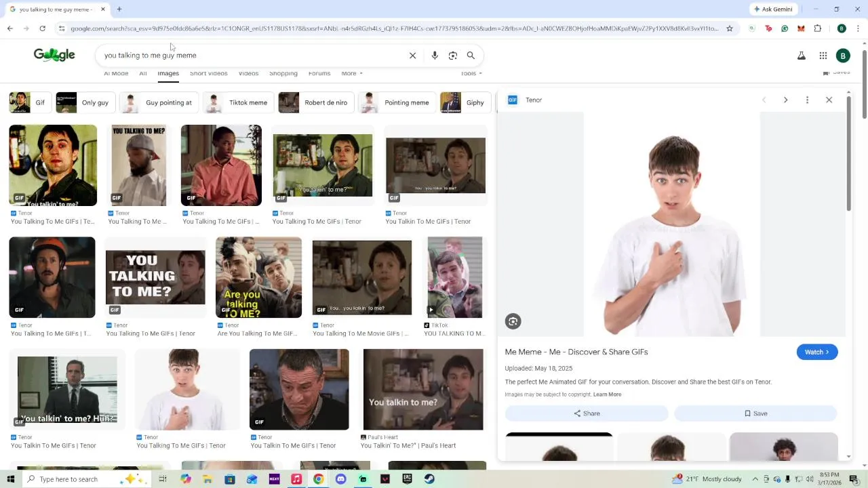Open the YOU TALKING TO ME? text GIF thumbnail
The width and height of the screenshot is (868, 488).
pyautogui.click(x=155, y=277)
